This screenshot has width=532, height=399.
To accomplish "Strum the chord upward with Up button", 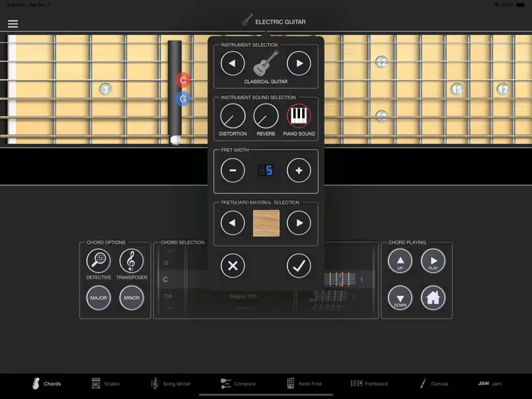I will 400,261.
